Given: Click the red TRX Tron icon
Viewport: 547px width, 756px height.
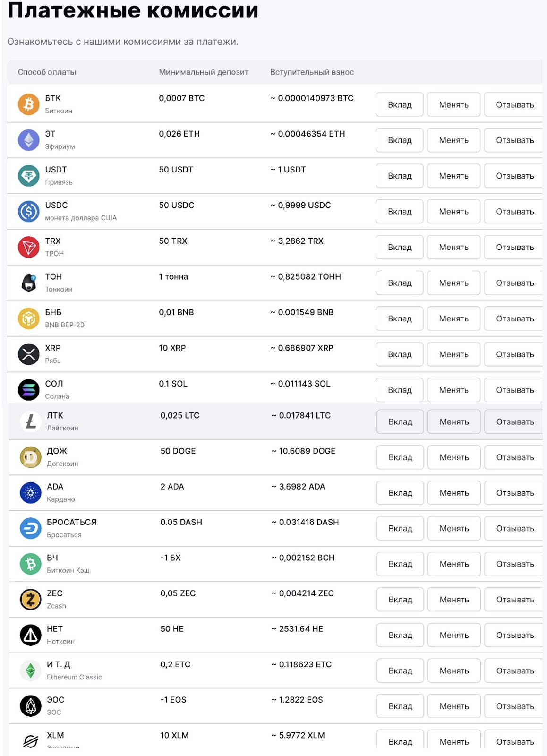Looking at the screenshot, I should coord(29,247).
